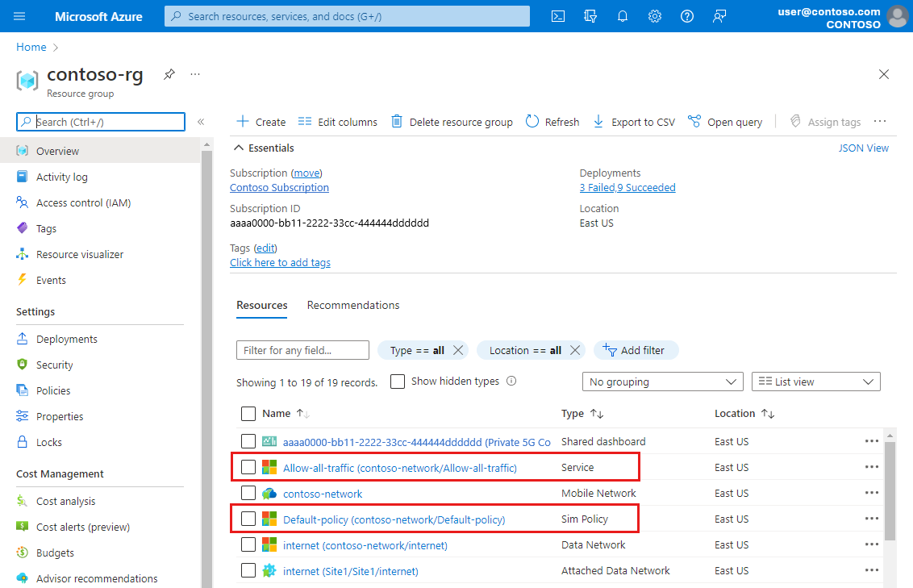
Task: Switch to the Recommendations tab
Action: point(353,305)
